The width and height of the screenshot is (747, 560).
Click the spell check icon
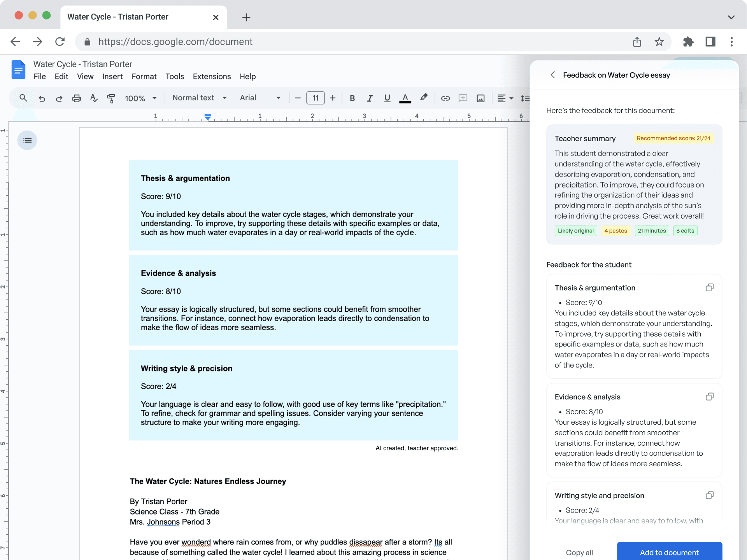click(94, 98)
